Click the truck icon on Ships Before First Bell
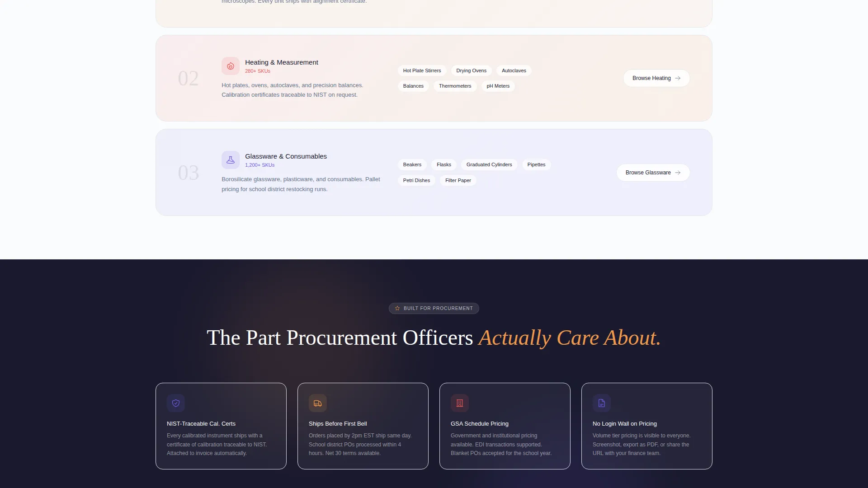 click(318, 403)
